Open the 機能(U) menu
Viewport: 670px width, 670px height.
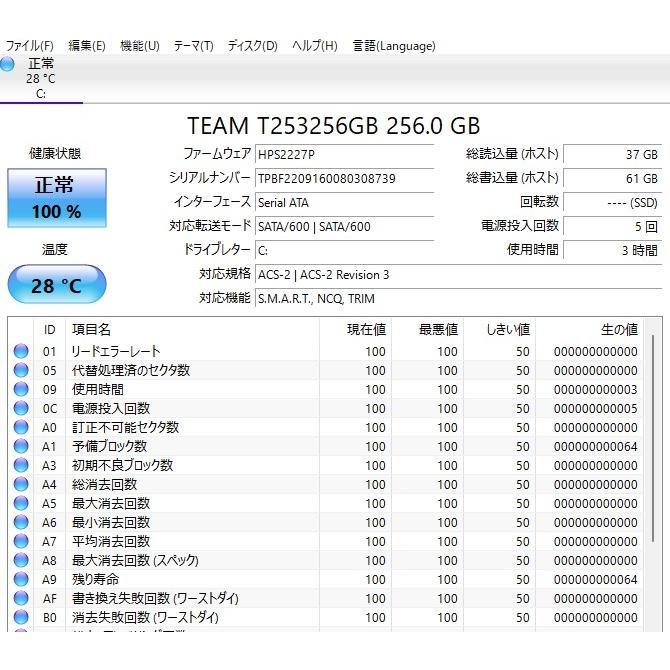(x=140, y=45)
